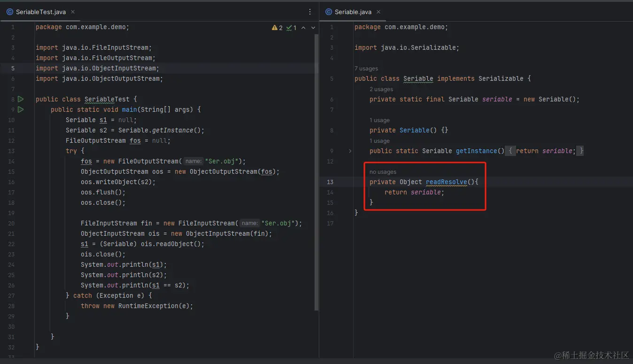This screenshot has height=364, width=633.
Task: Open "1 usage" hint above getInstance method
Action: 379,141
